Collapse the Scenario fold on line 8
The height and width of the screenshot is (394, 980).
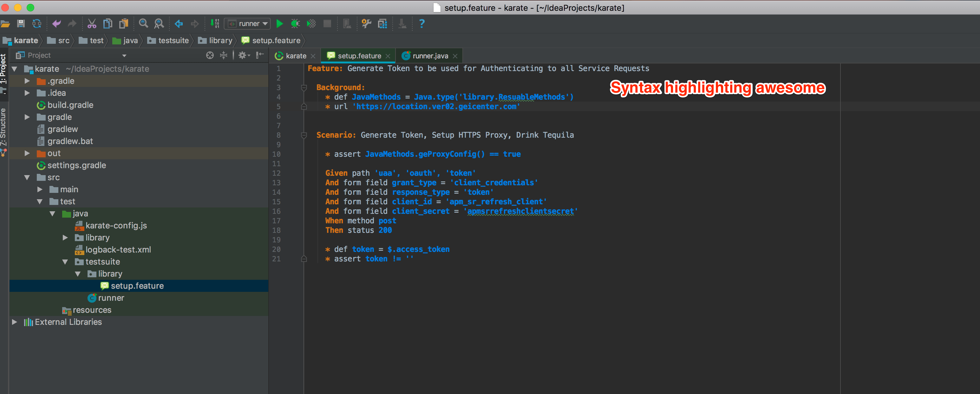(x=304, y=135)
